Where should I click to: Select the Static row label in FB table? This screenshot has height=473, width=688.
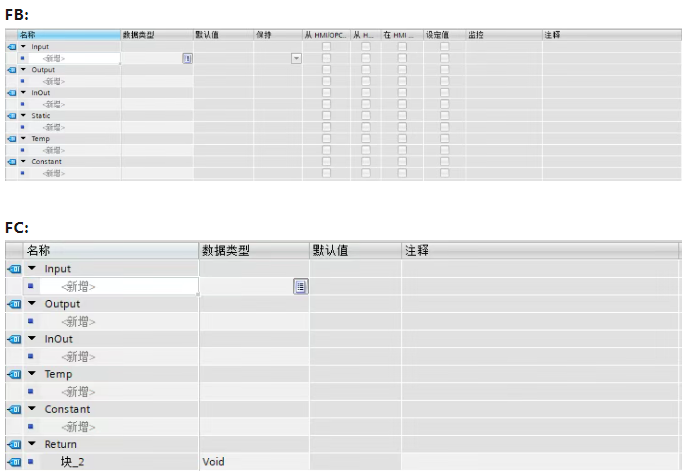click(41, 116)
